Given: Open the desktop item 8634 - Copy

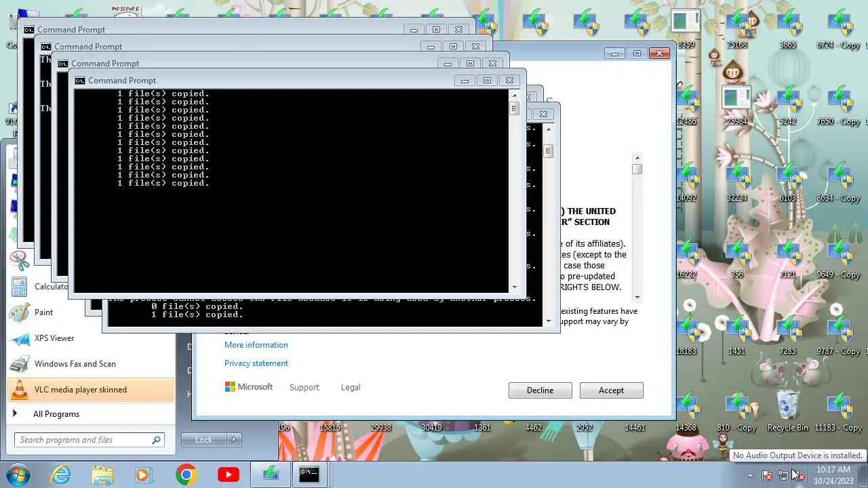Looking at the screenshot, I should 839,182.
